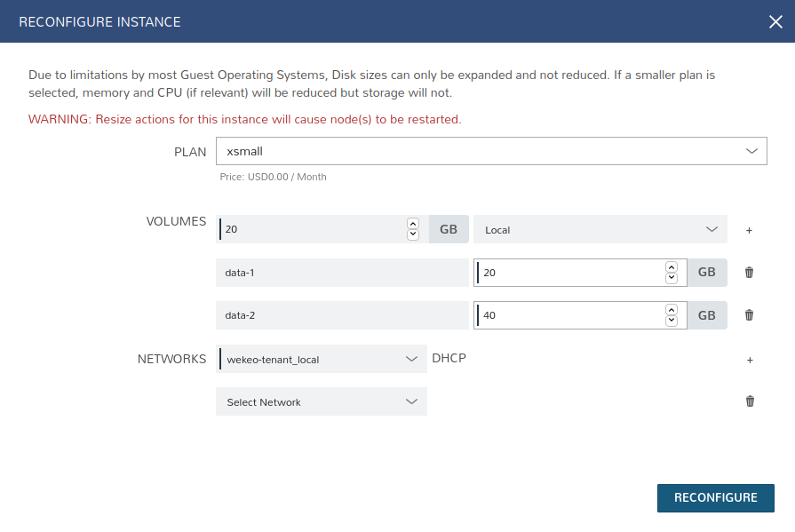Remove the Select Network row via trash icon
Image resolution: width=795 pixels, height=532 pixels.
tap(750, 401)
